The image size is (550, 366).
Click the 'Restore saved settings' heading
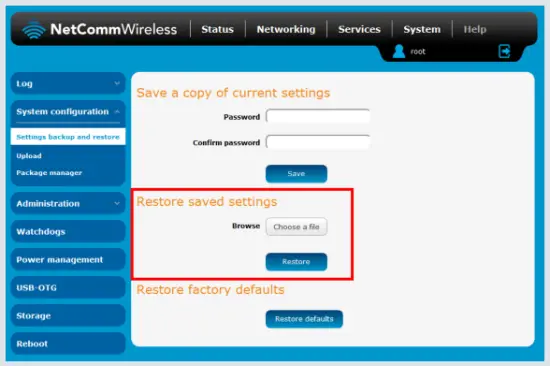pyautogui.click(x=207, y=202)
